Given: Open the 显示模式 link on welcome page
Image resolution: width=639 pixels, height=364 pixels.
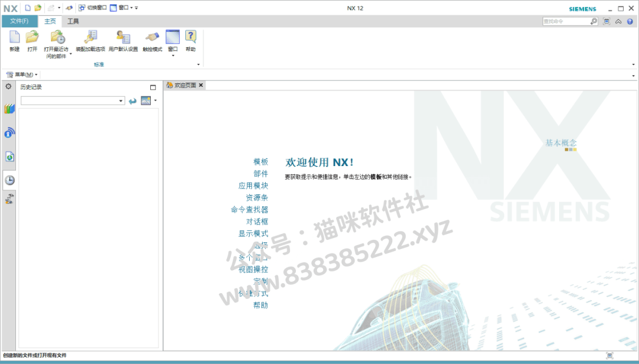Looking at the screenshot, I should [x=253, y=233].
